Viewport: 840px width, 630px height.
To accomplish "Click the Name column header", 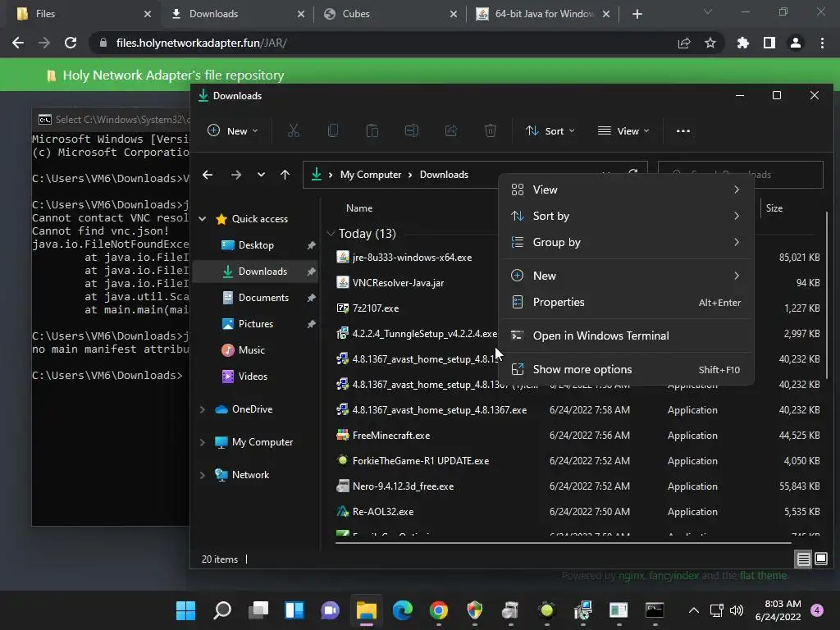I will 359,208.
